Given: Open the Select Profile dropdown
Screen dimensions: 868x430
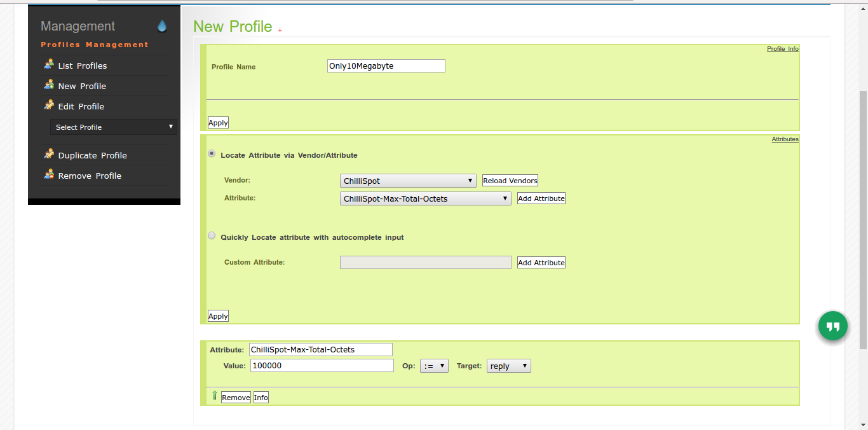Looking at the screenshot, I should click(114, 127).
